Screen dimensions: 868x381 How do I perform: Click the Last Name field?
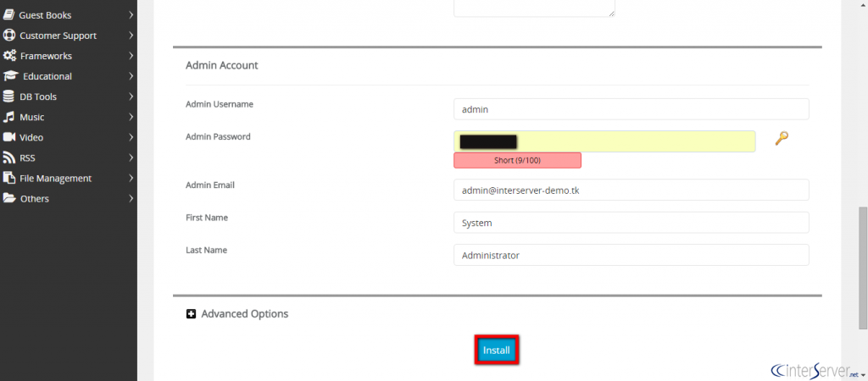click(x=631, y=256)
